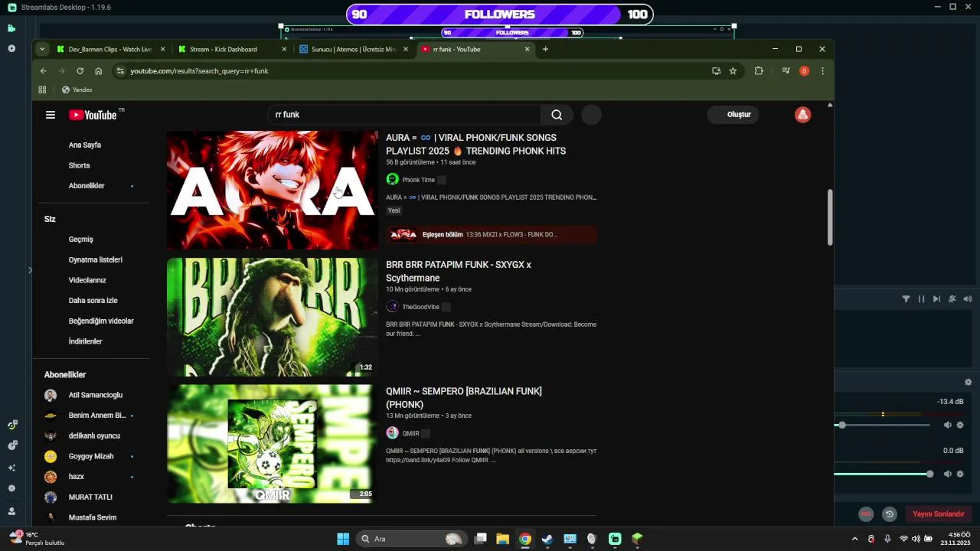980x551 pixels.
Task: Click the Streamlabs record button
Action: click(866, 514)
